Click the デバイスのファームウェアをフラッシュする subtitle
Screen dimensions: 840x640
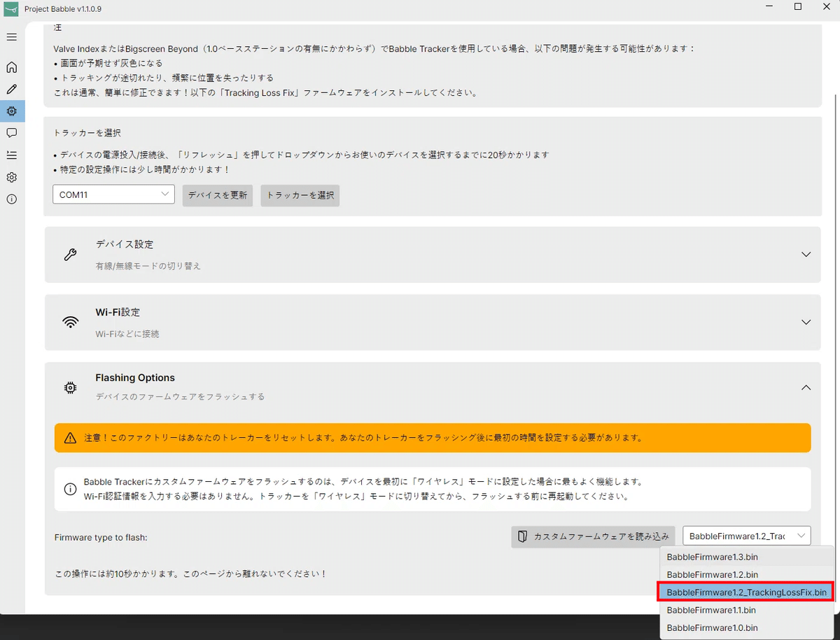pos(181,397)
